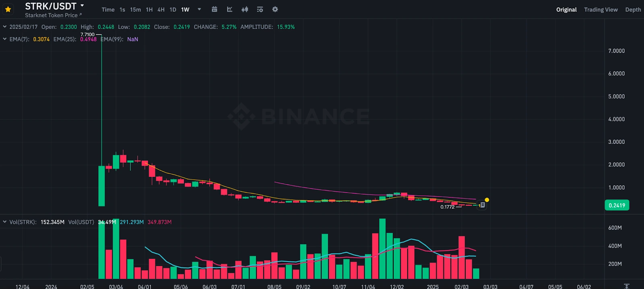
Task: Click the AMPLITUDE value 15.93%
Action: pos(286,27)
